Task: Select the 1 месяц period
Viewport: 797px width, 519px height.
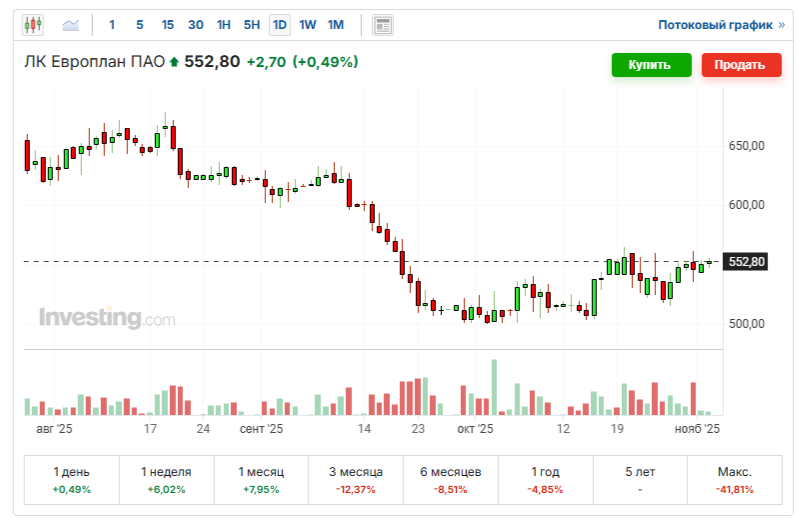Action: pyautogui.click(x=261, y=480)
